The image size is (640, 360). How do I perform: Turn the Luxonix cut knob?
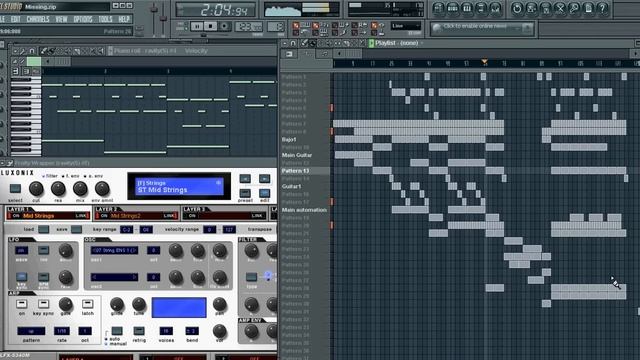point(36,189)
